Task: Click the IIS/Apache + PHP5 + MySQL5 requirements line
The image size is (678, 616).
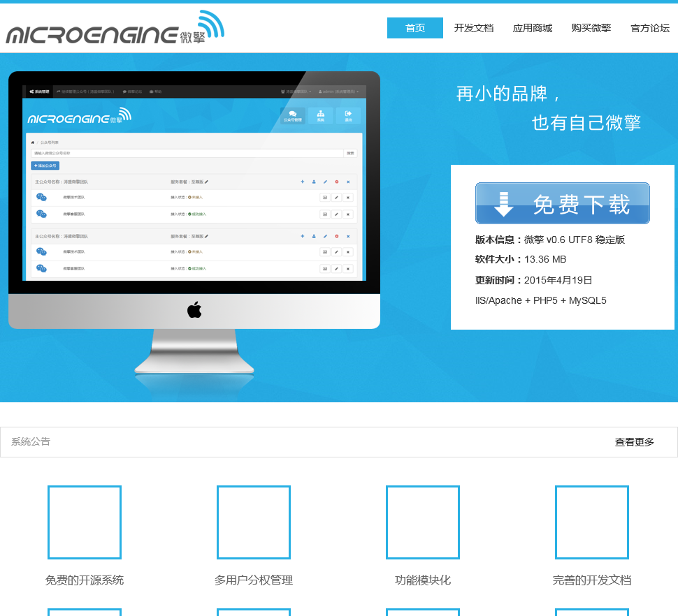Action: [x=540, y=300]
